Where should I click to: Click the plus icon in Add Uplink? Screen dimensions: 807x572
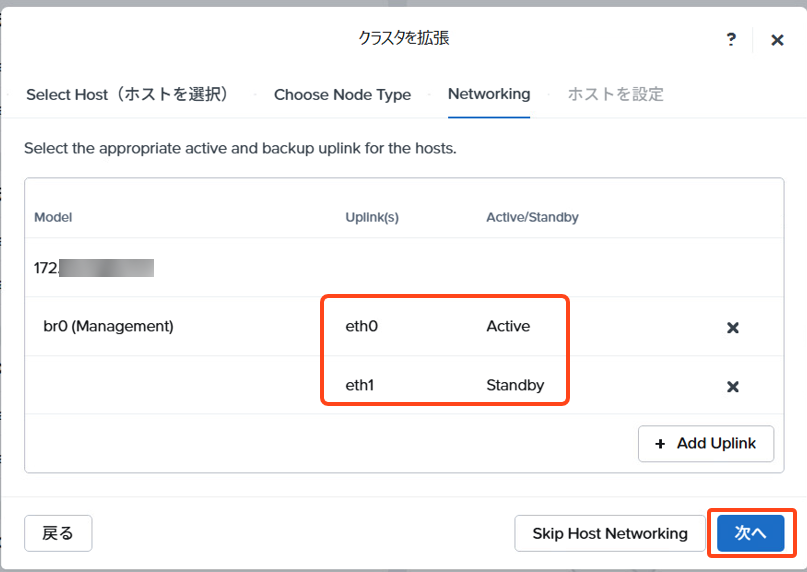coord(660,444)
